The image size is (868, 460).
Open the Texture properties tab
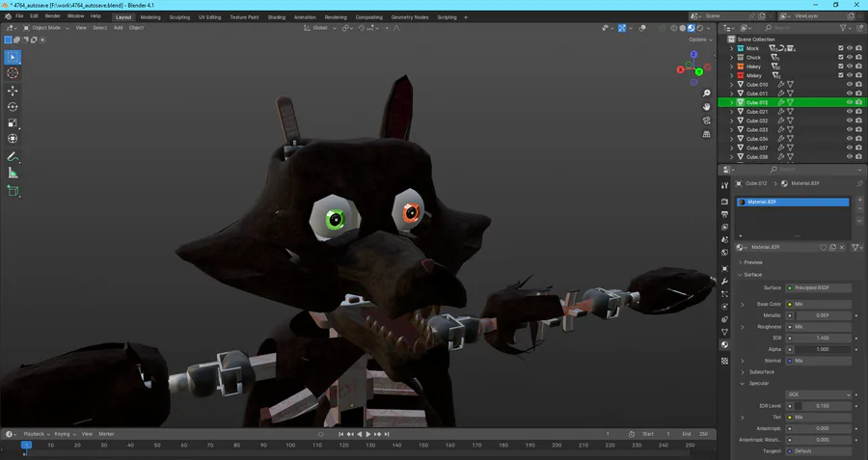724,361
